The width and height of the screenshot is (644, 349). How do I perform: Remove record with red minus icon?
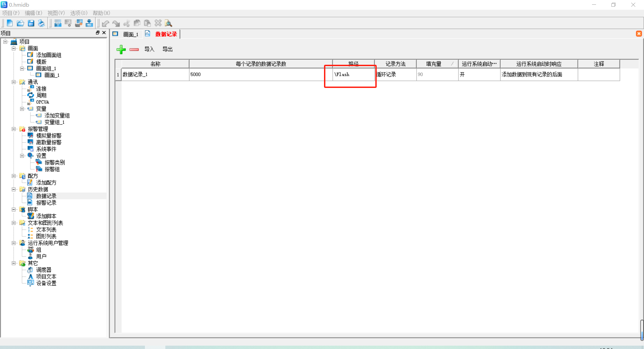click(134, 49)
